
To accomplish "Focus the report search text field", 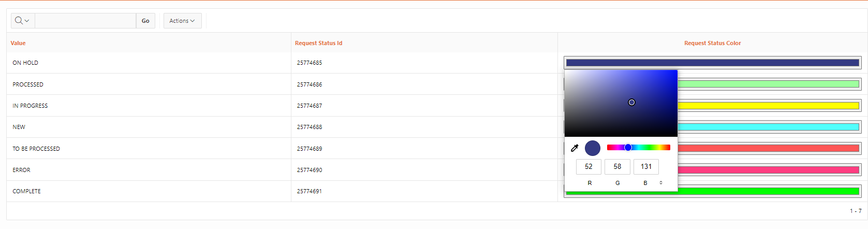I will coord(85,21).
